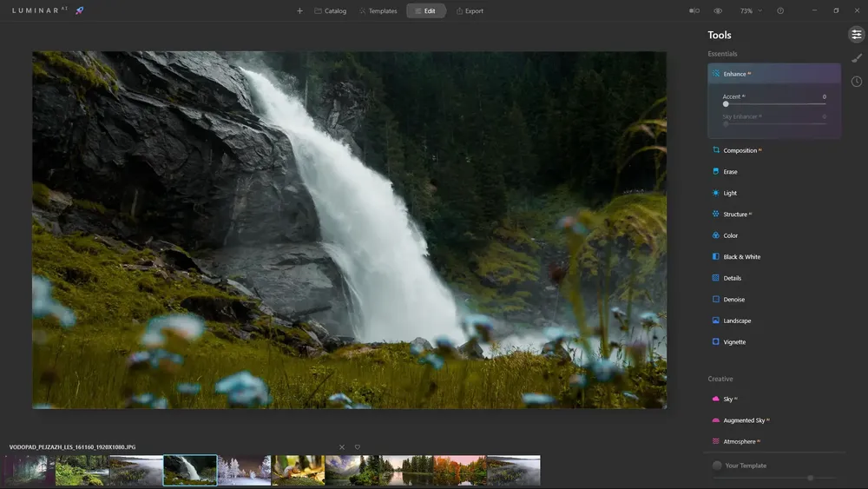Switch to the Catalog tab

pyautogui.click(x=331, y=10)
